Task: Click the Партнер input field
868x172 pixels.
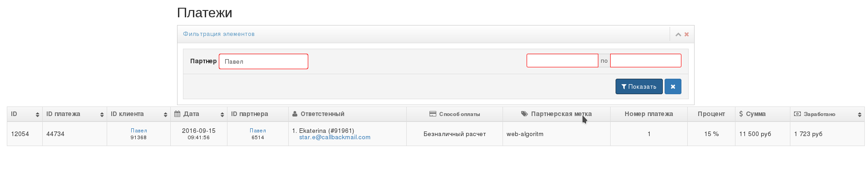Action: pyautogui.click(x=263, y=61)
